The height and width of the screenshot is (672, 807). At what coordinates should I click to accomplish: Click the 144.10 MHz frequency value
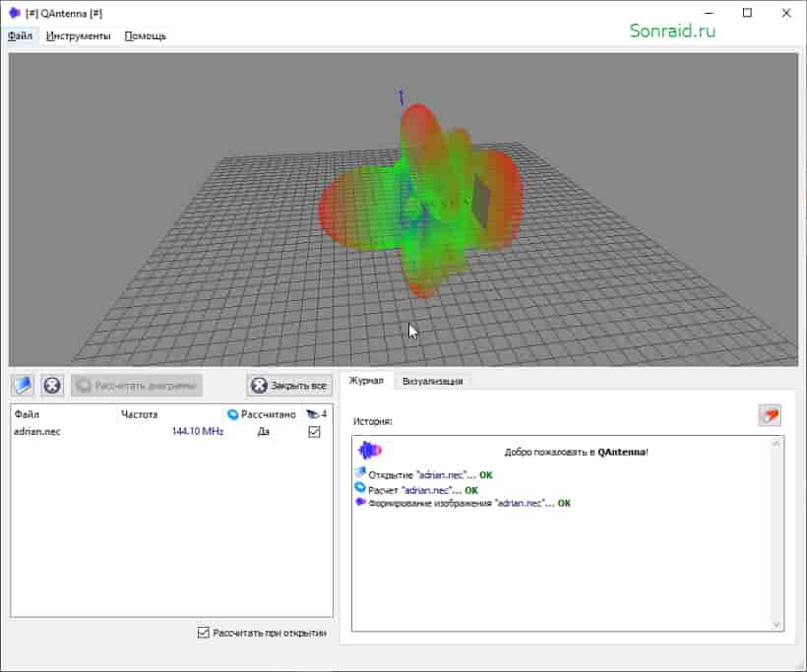click(198, 431)
